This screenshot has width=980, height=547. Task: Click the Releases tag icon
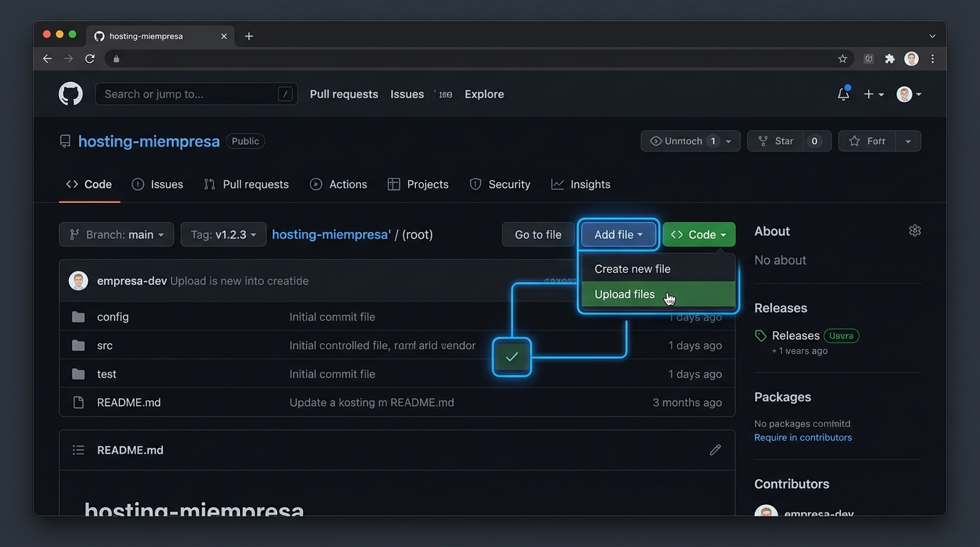click(x=761, y=335)
